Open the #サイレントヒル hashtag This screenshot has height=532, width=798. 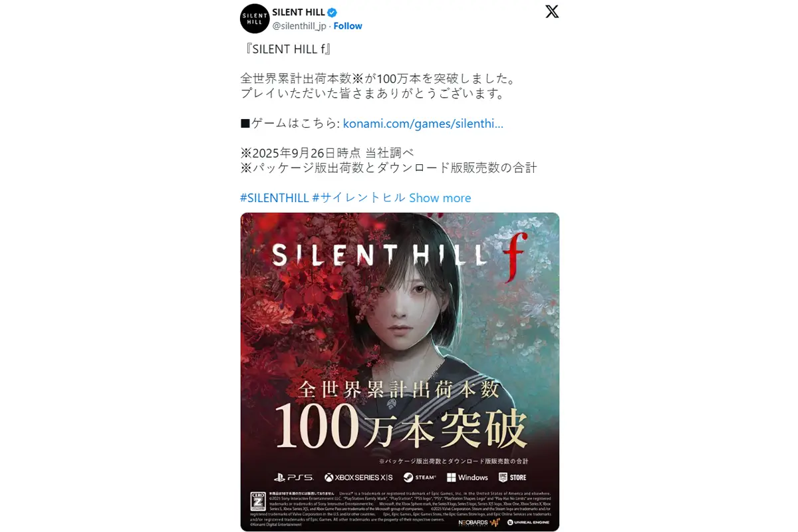tap(359, 198)
